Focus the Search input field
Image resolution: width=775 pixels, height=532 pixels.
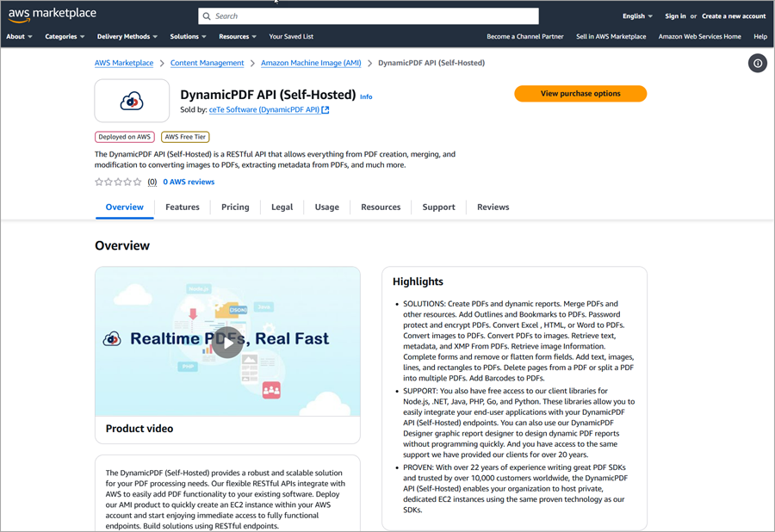369,16
